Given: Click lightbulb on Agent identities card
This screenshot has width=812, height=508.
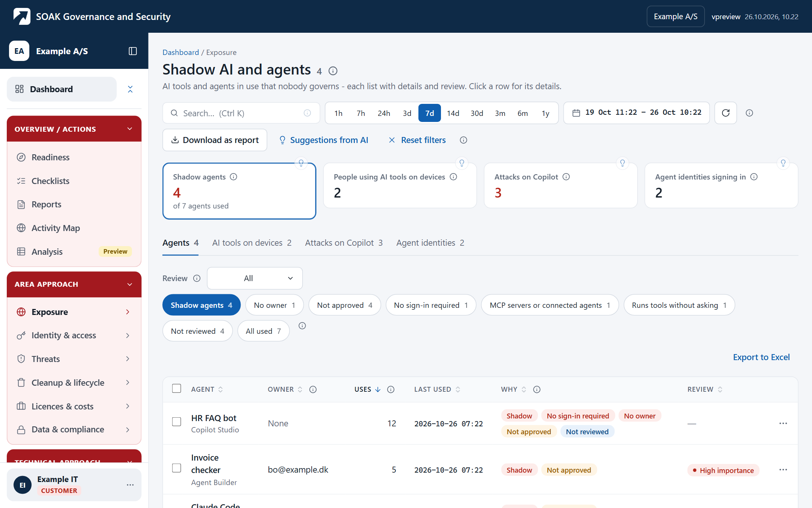Looking at the screenshot, I should pyautogui.click(x=783, y=163).
